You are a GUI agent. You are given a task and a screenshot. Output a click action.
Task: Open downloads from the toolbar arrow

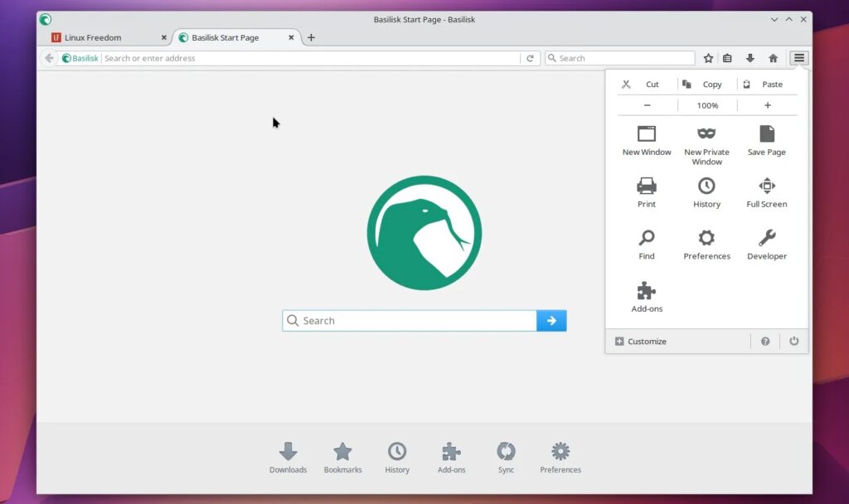pos(750,58)
